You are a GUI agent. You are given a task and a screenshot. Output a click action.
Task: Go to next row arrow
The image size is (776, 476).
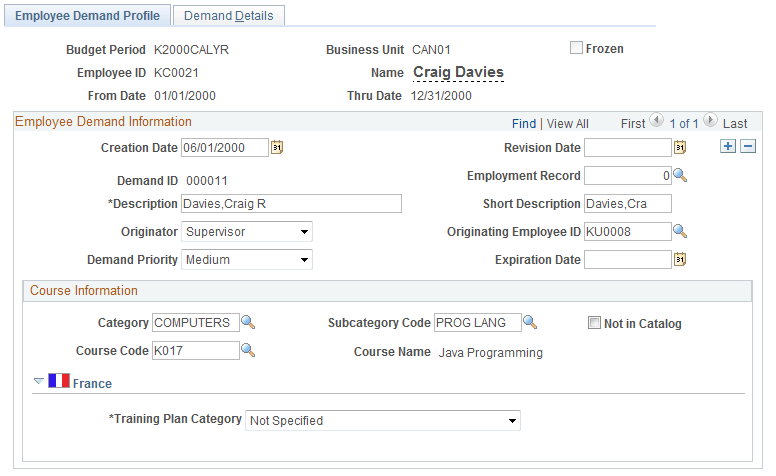(710, 120)
